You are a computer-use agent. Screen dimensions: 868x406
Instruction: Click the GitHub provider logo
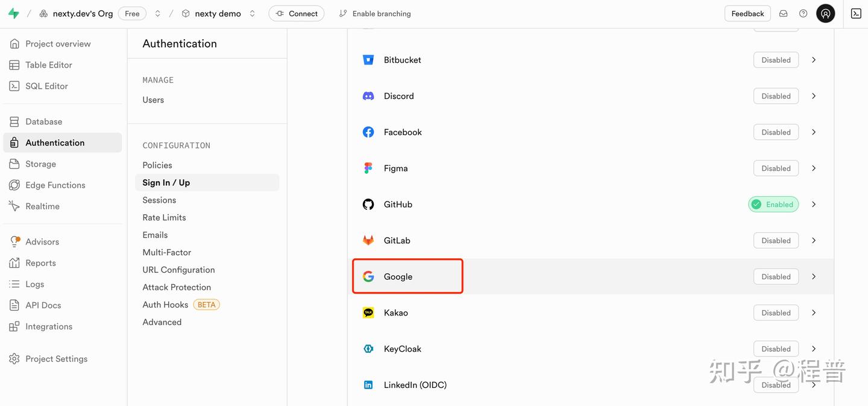(368, 205)
